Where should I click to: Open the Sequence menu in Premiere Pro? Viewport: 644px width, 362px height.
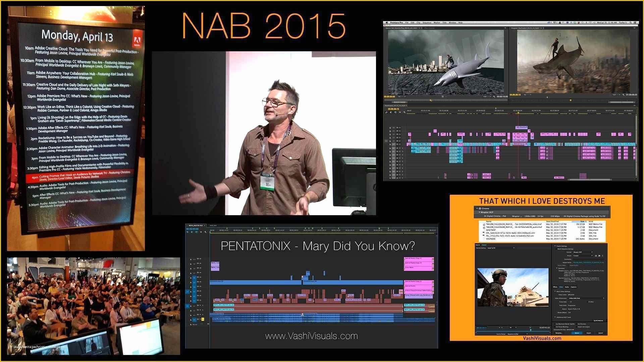[x=427, y=22]
